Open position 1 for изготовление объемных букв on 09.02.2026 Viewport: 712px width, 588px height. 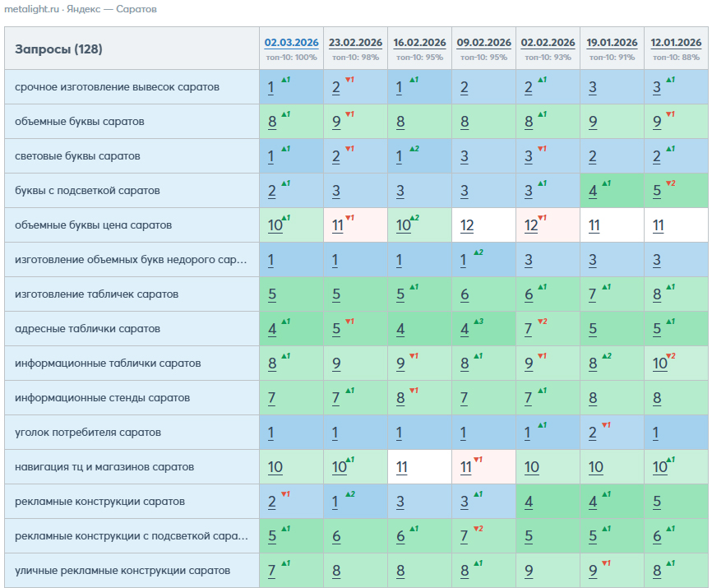point(463,260)
